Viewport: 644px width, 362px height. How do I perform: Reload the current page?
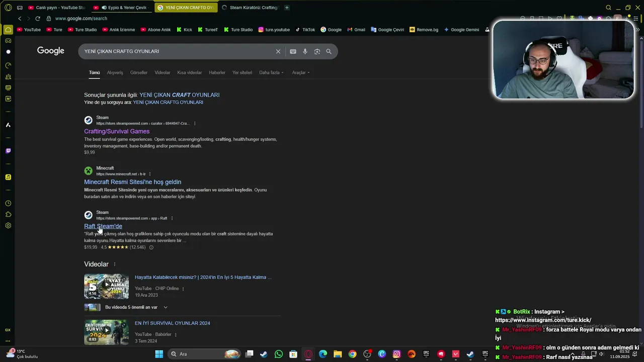point(37,19)
